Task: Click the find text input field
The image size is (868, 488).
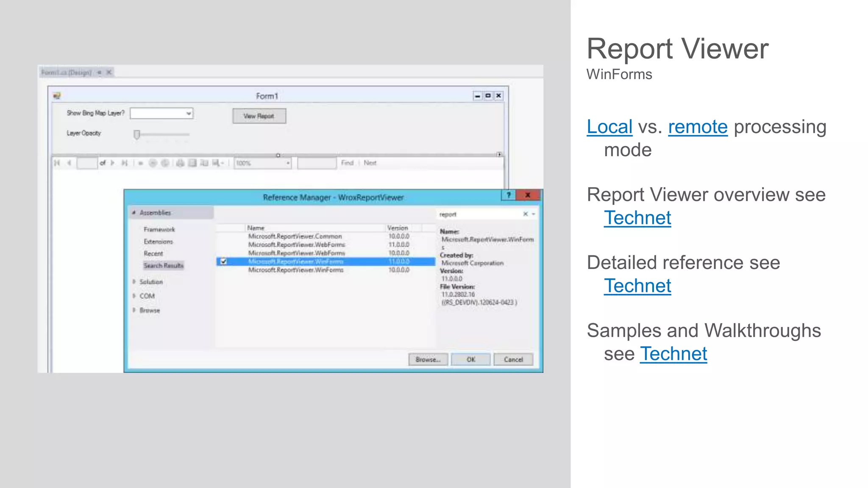Action: (x=317, y=163)
